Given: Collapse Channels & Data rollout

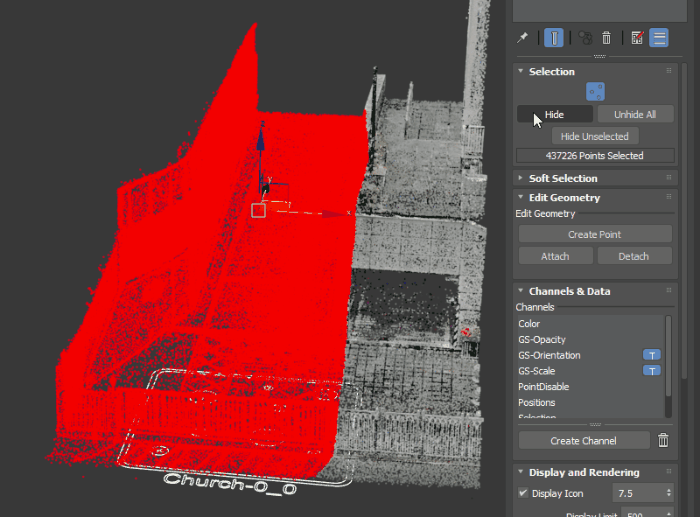Looking at the screenshot, I should coord(521,291).
